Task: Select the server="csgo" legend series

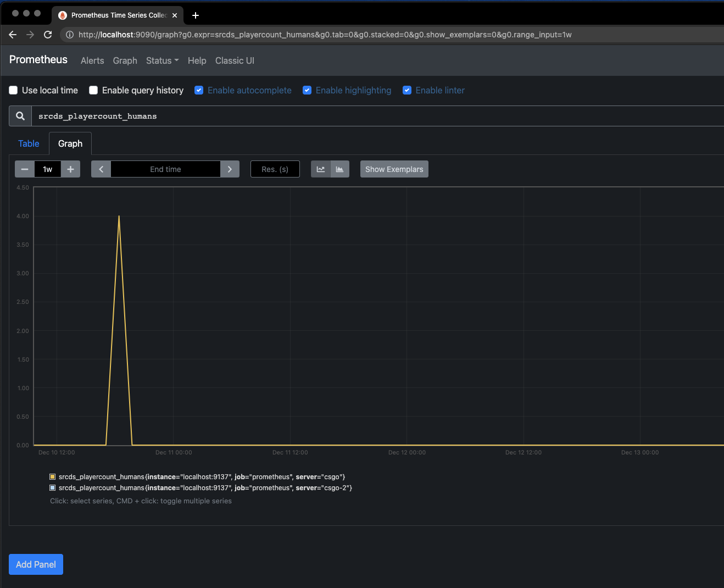Action: (x=202, y=477)
